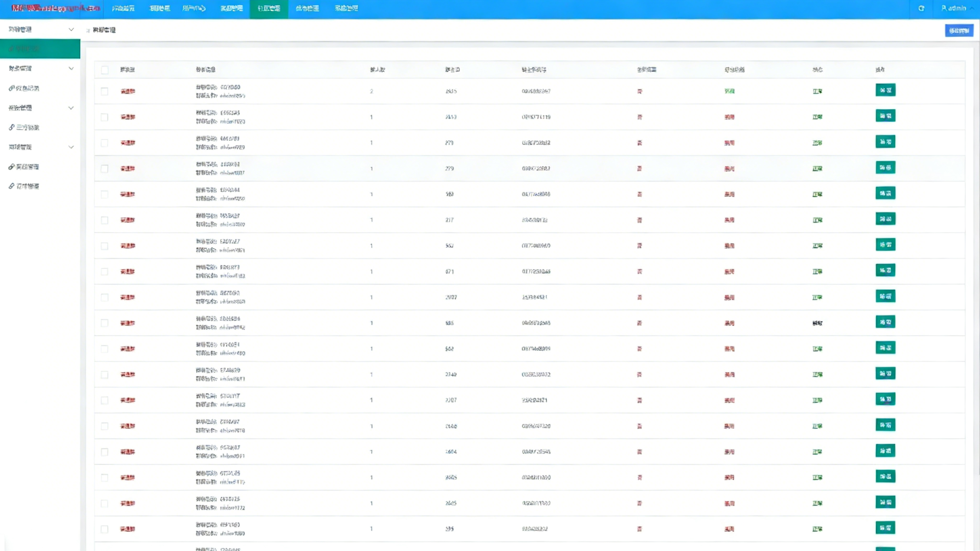This screenshot has width=980, height=551.
Task: Click the refresh icon in top bar
Action: coord(921,8)
